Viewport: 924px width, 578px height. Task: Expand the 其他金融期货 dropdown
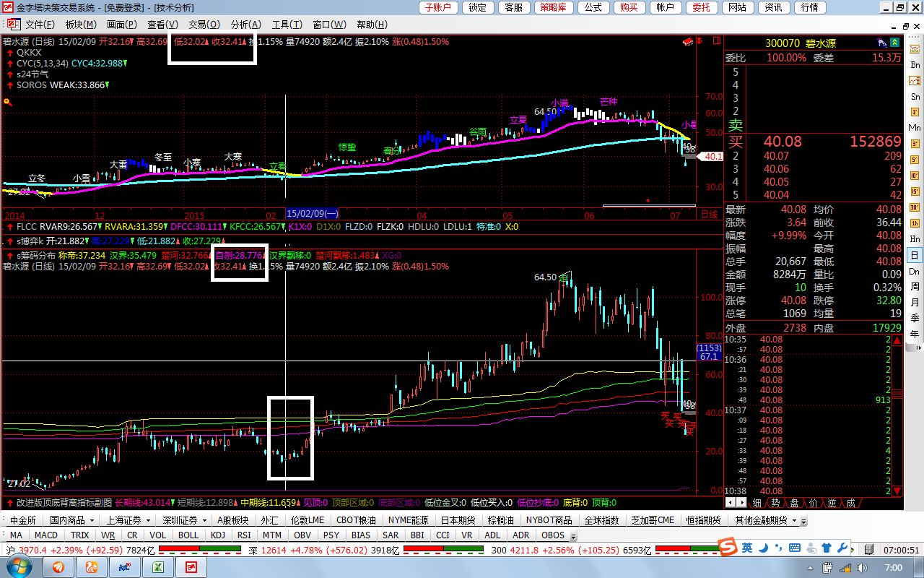coord(794,520)
